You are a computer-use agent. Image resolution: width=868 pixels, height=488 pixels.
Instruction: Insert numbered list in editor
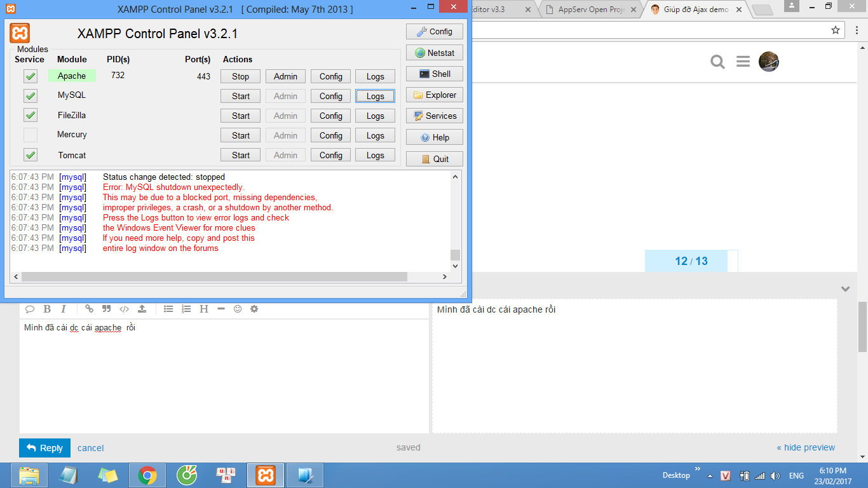(186, 309)
